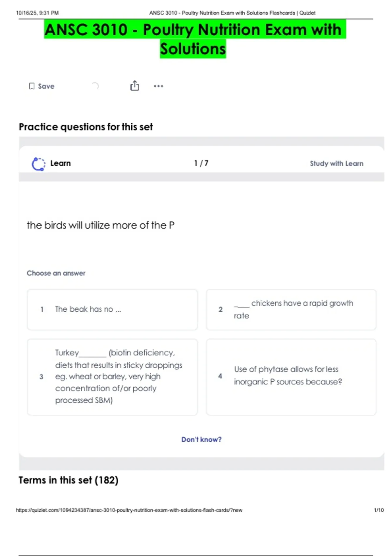Click the circular Learn mode icon
The image size is (392, 556).
pyautogui.click(x=38, y=164)
